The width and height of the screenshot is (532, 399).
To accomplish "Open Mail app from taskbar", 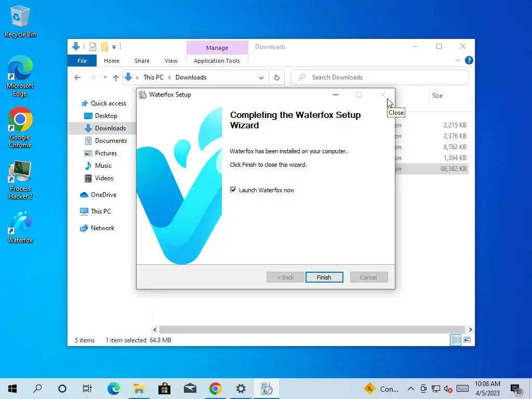I will click(190, 389).
